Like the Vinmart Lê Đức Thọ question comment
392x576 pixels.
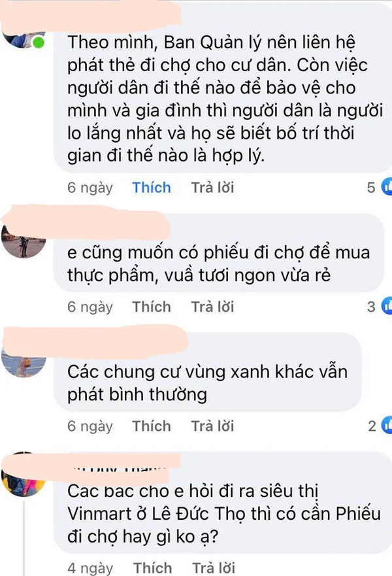pyautogui.click(x=152, y=568)
